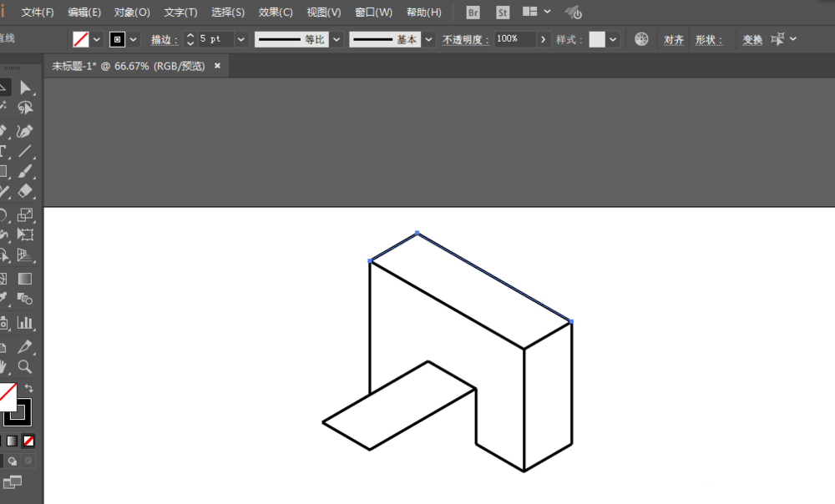This screenshot has height=504, width=835.
Task: Expand the arrange documents dropdown arrow
Action: point(548,12)
